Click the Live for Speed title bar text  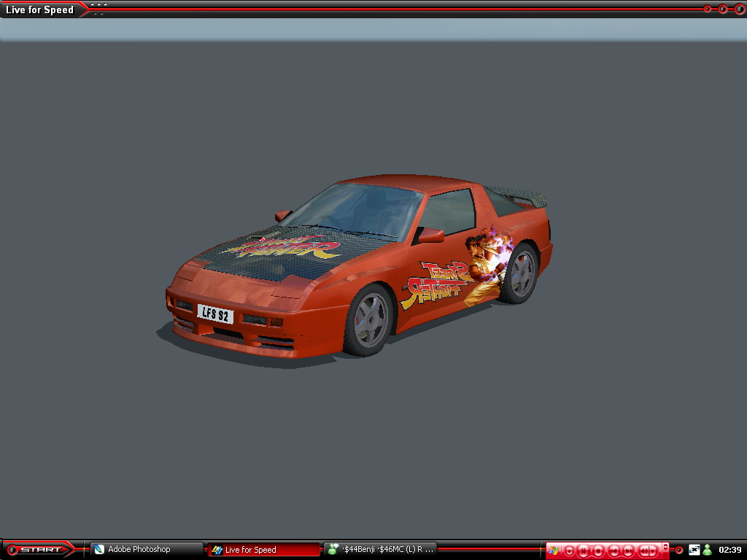point(39,9)
